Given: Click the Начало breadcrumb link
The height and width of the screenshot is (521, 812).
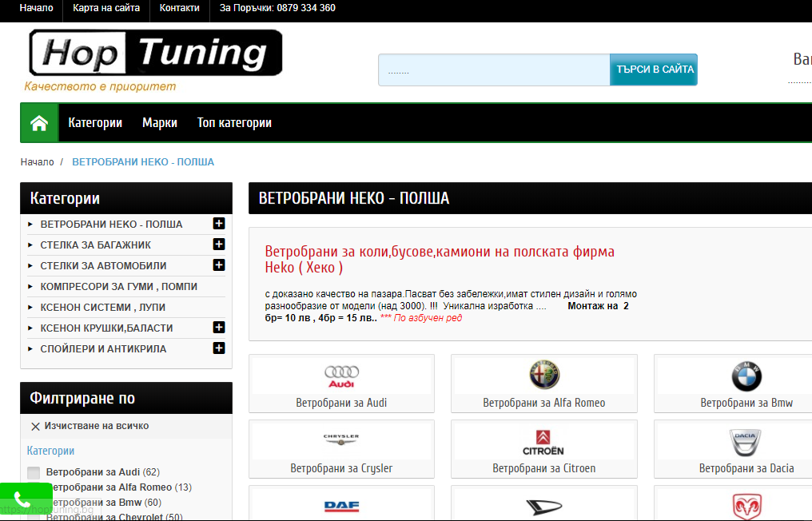Looking at the screenshot, I should 38,162.
